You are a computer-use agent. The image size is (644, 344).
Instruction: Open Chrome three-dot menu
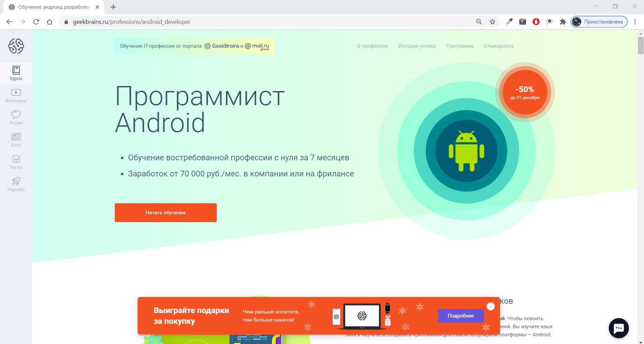tap(635, 22)
